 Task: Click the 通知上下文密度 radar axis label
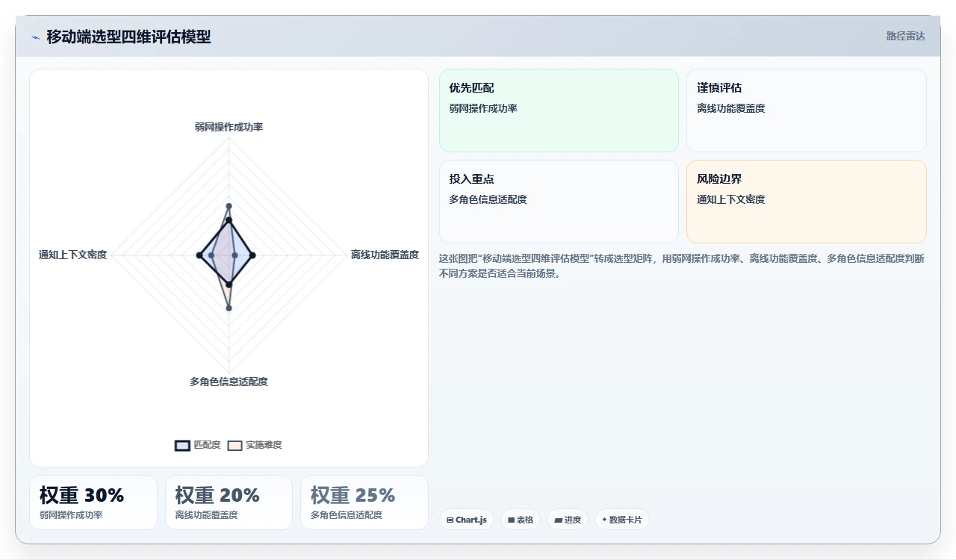[x=73, y=255]
